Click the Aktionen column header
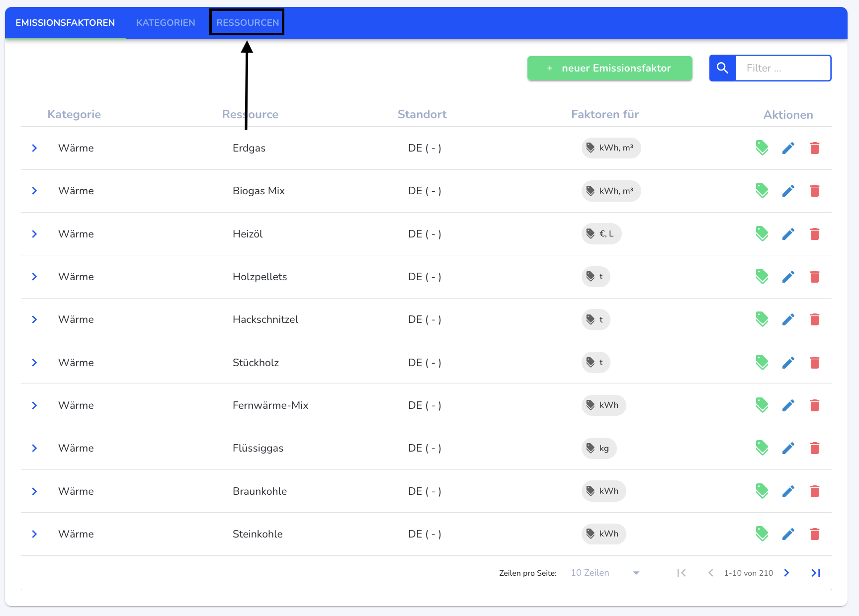Image resolution: width=859 pixels, height=616 pixels. tap(788, 115)
